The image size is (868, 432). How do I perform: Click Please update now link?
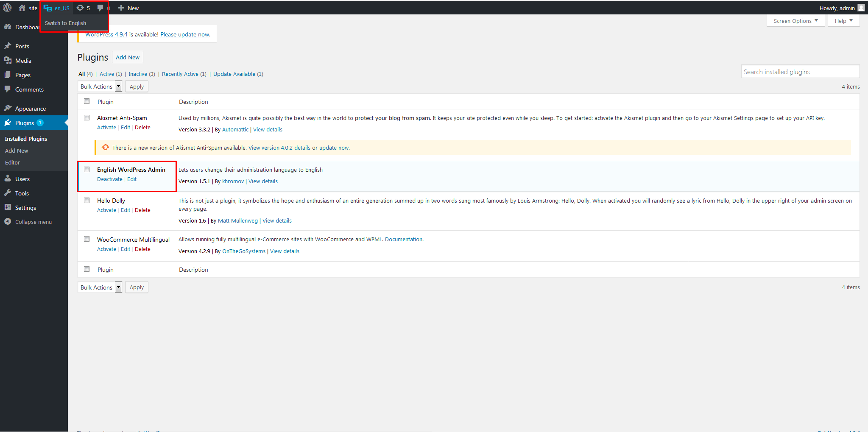pos(185,34)
